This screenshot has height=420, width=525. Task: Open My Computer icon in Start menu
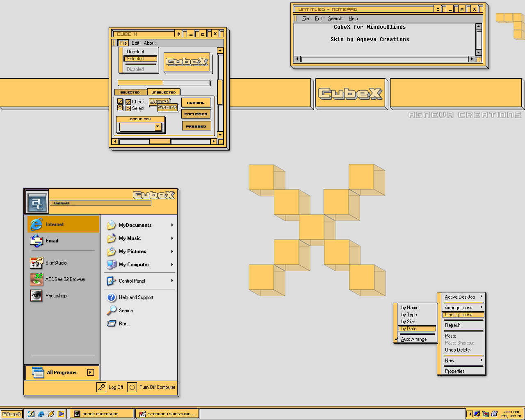pos(111,265)
